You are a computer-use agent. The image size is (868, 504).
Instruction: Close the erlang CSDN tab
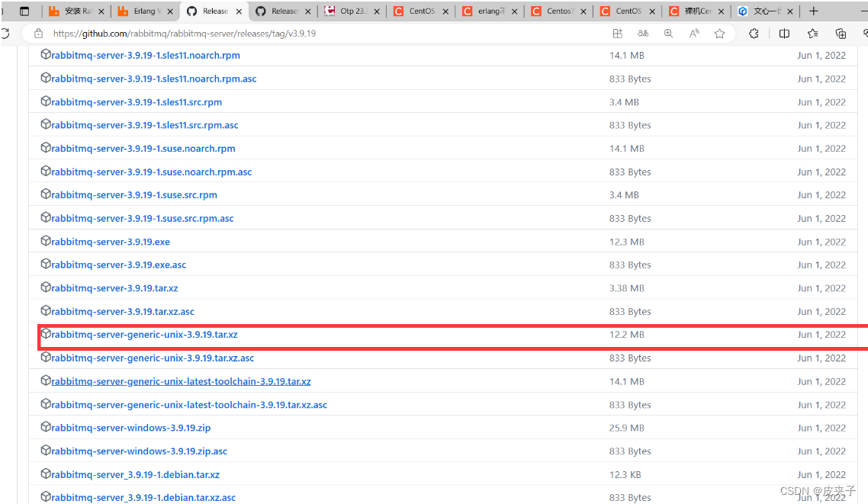[514, 11]
